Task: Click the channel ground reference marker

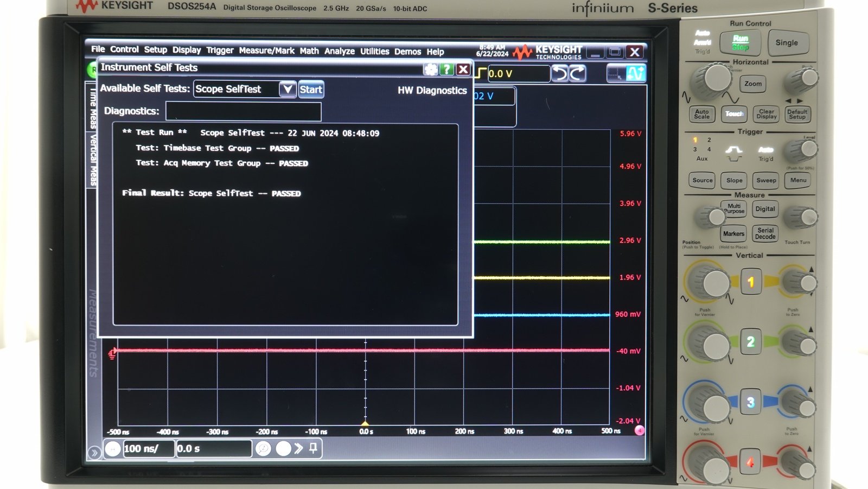Action: click(x=112, y=353)
